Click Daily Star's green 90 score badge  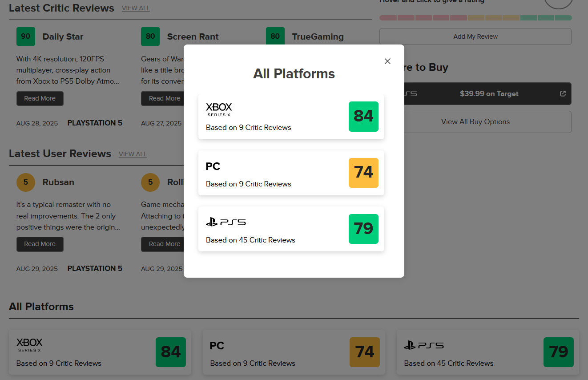pyautogui.click(x=26, y=36)
